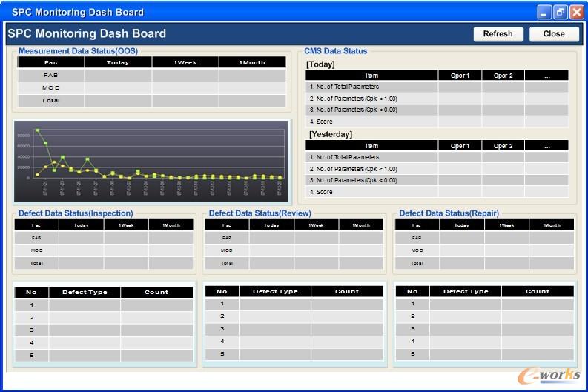Close window using red X icon

click(576, 12)
